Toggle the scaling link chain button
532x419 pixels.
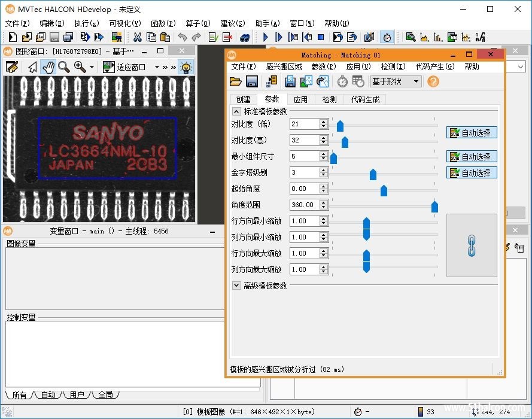coord(472,245)
